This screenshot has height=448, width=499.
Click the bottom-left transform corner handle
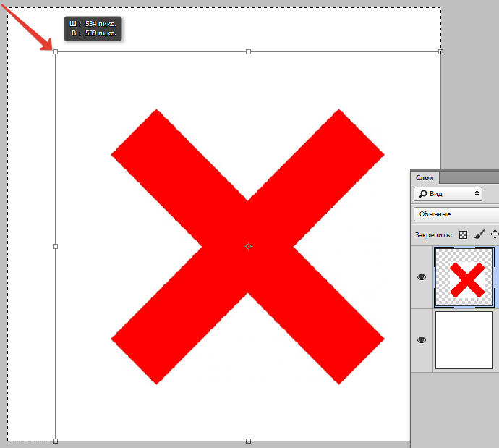[56, 441]
